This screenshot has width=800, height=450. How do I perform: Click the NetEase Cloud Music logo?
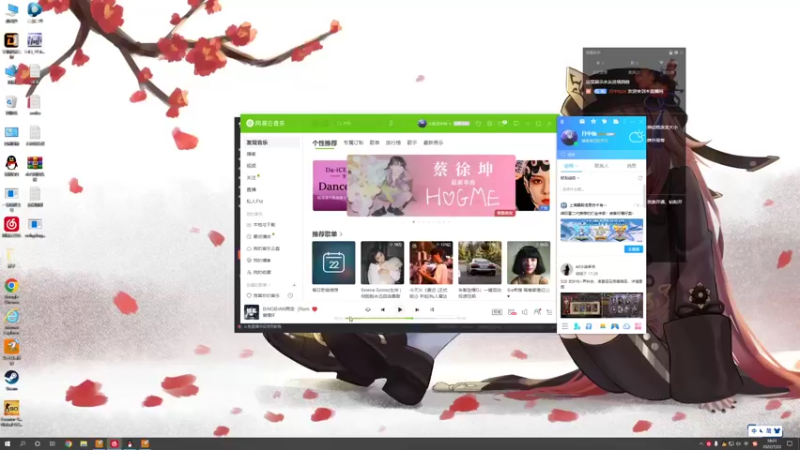[266, 123]
